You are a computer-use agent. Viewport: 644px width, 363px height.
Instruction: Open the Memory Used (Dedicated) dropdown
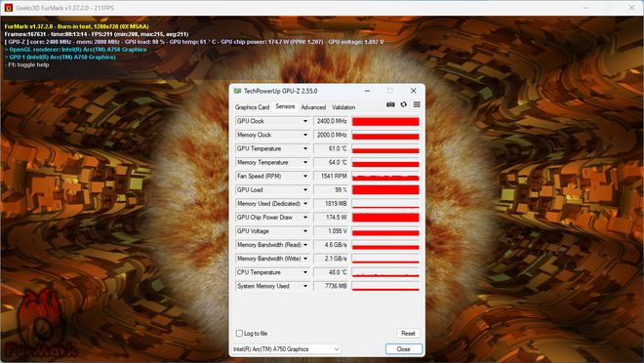(x=305, y=204)
